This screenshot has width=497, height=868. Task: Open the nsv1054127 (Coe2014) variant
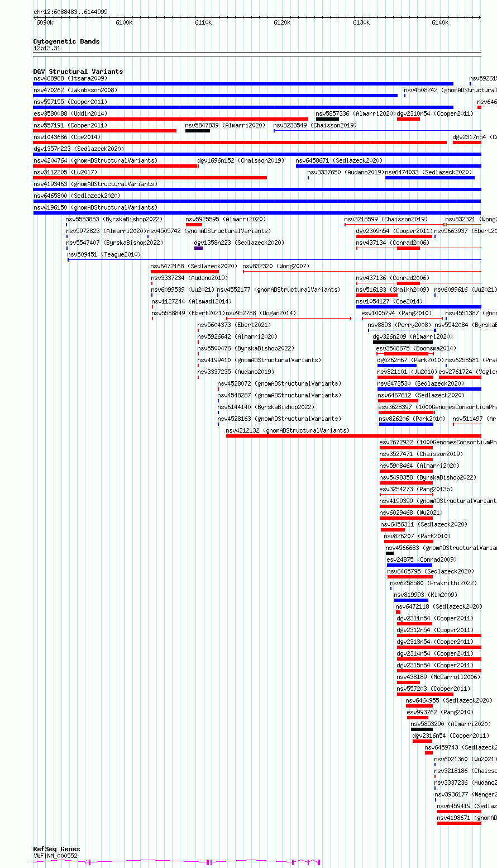[390, 301]
